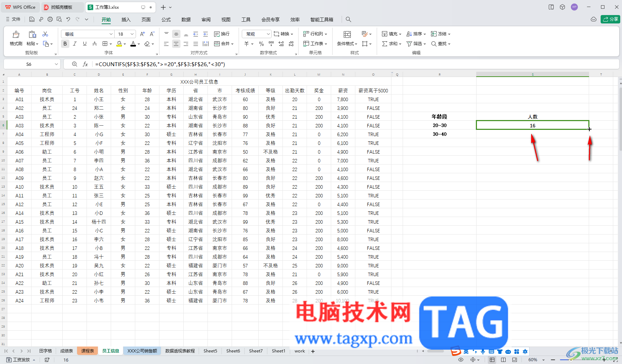
Task: Click the zoom magnifier icon in formula bar
Action: click(74, 64)
